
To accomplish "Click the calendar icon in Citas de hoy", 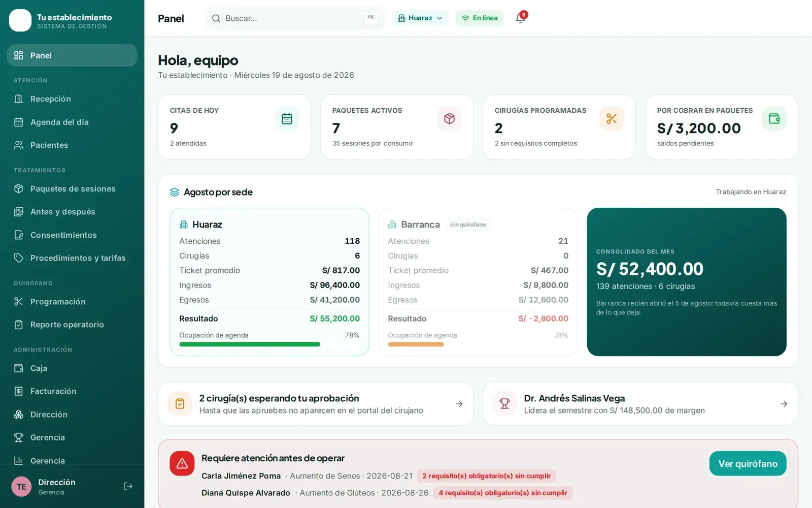I will pyautogui.click(x=287, y=118).
